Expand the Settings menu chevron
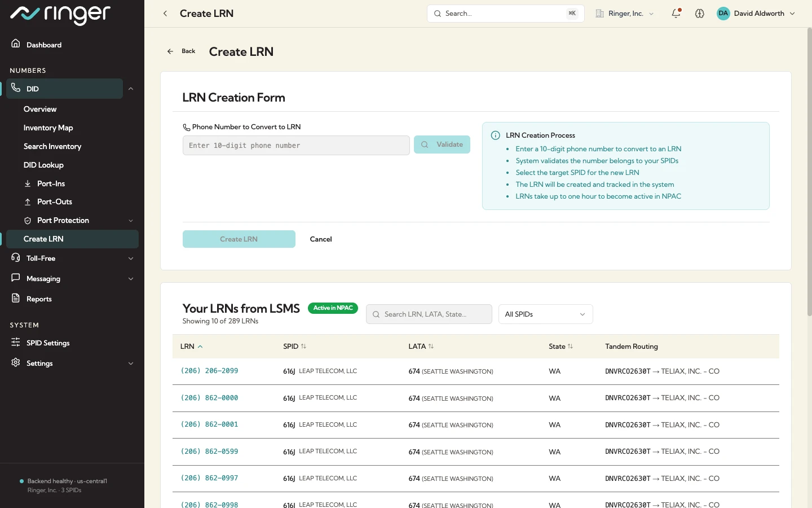Image resolution: width=812 pixels, height=508 pixels. click(131, 364)
